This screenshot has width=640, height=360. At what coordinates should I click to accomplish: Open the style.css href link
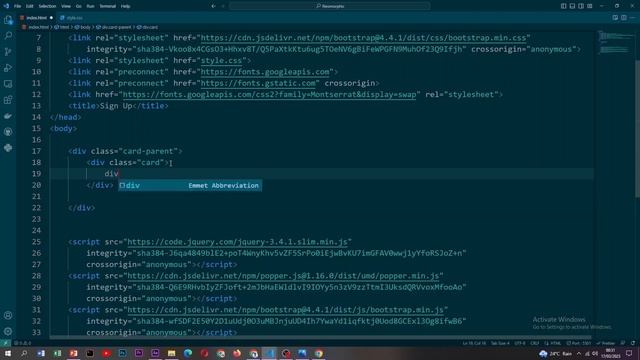click(221, 60)
